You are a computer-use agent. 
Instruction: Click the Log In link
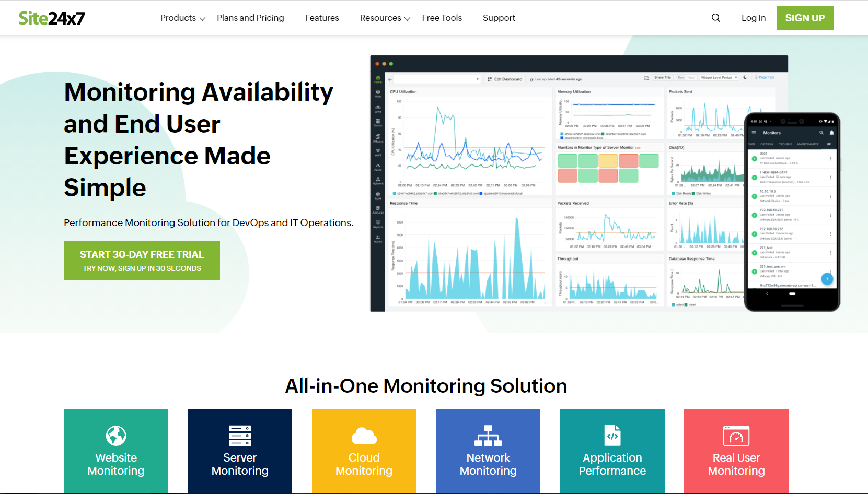(754, 18)
